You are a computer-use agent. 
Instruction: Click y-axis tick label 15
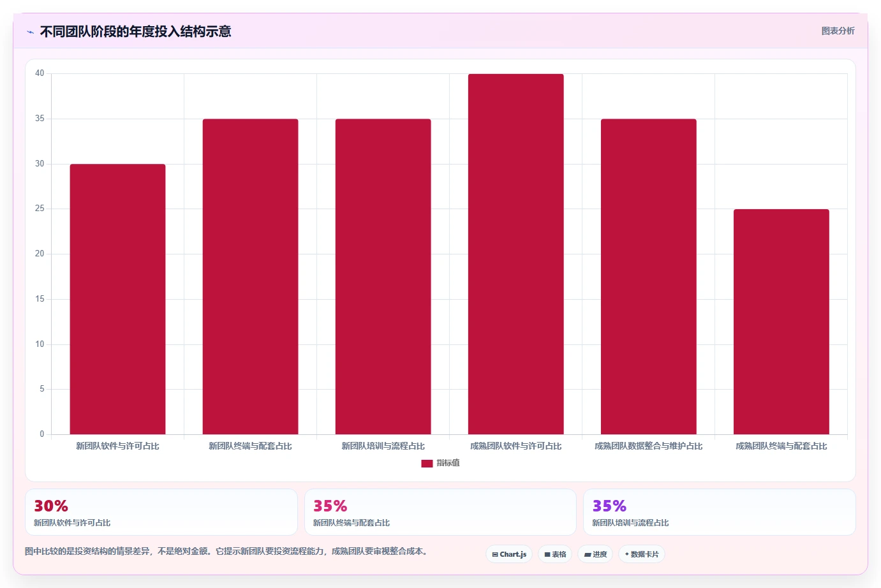tap(40, 299)
